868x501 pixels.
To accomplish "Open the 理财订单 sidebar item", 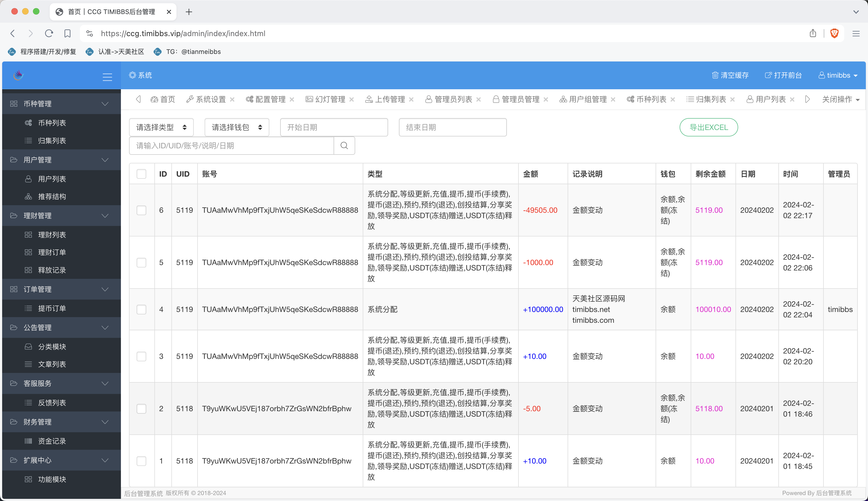I will [x=61, y=252].
